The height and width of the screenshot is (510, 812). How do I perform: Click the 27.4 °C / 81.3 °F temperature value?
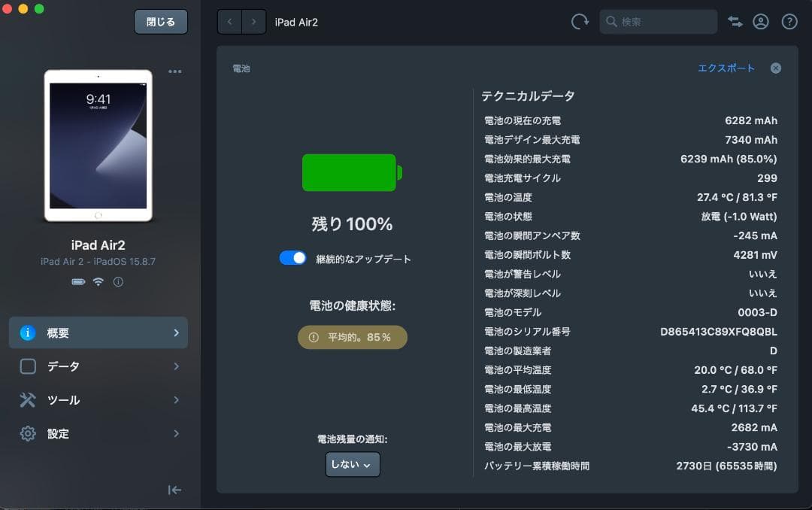coord(737,198)
